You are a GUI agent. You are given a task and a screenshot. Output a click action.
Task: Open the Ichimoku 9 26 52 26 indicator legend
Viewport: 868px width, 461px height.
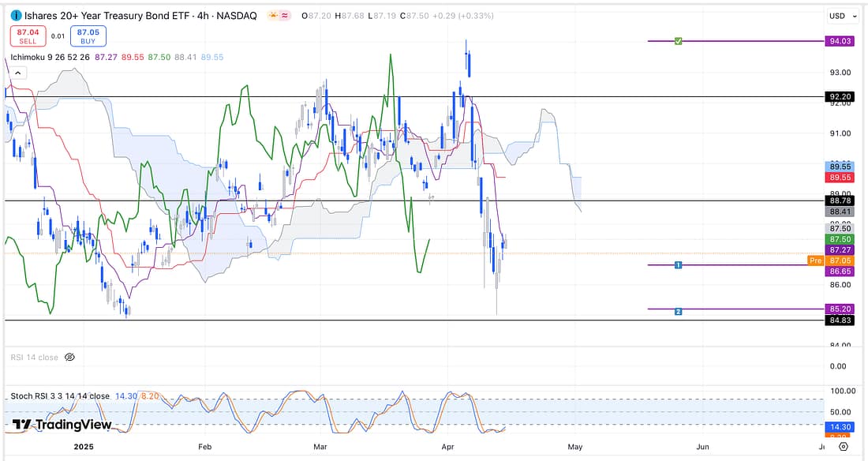(x=50, y=57)
